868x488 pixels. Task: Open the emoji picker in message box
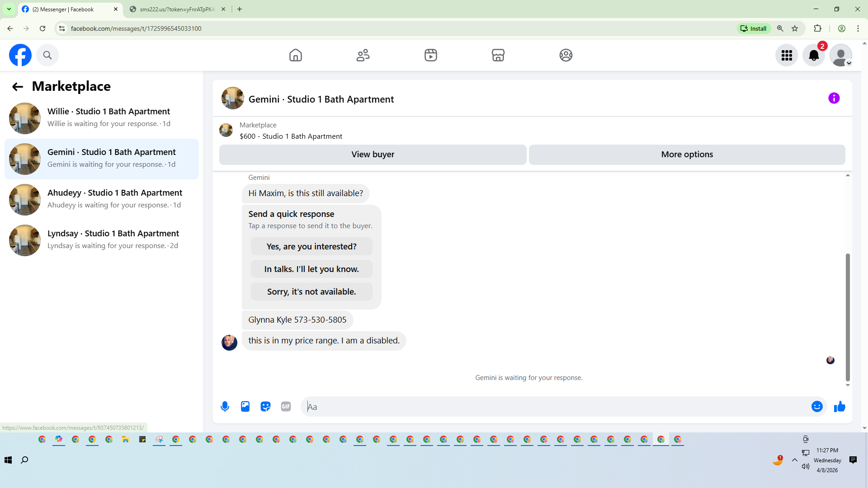816,407
